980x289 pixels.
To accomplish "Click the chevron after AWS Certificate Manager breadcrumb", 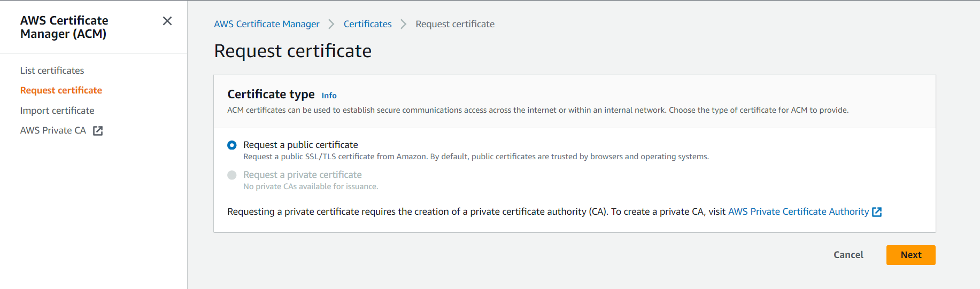I will pos(331,24).
